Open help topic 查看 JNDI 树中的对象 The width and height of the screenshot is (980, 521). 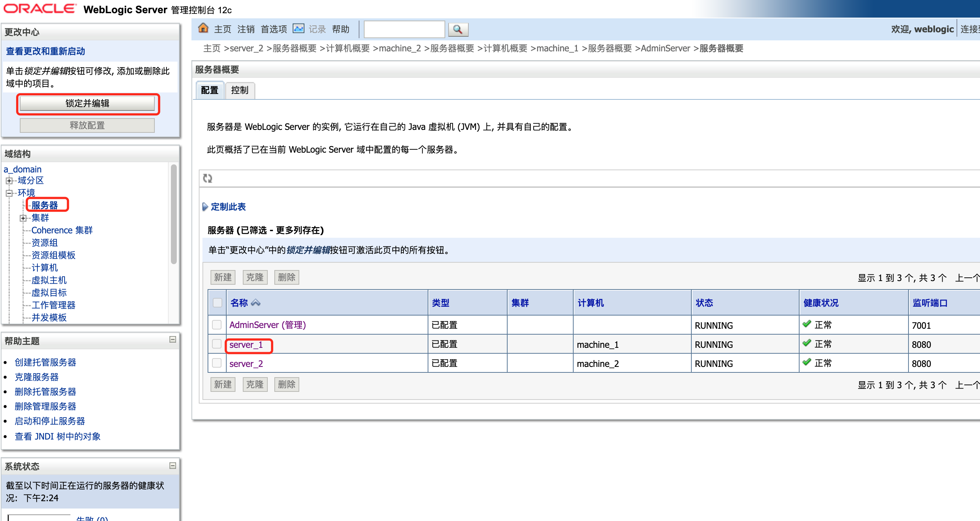[x=58, y=437]
